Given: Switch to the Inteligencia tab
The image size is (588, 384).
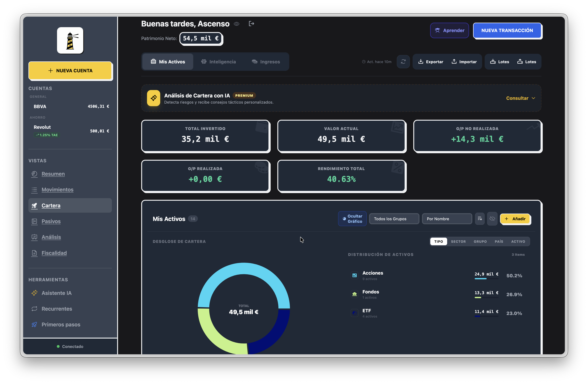Looking at the screenshot, I should tap(218, 62).
